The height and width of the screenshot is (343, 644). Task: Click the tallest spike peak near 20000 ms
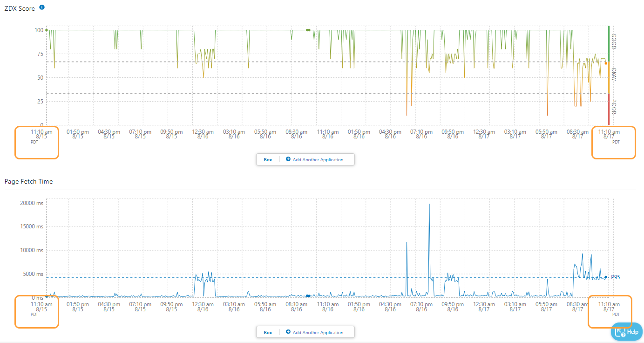click(429, 204)
